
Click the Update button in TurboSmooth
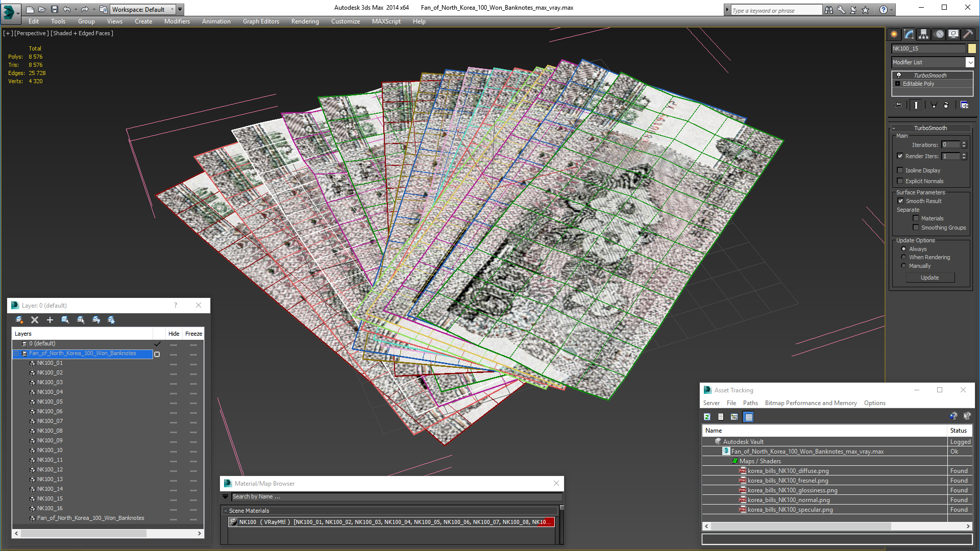point(930,278)
